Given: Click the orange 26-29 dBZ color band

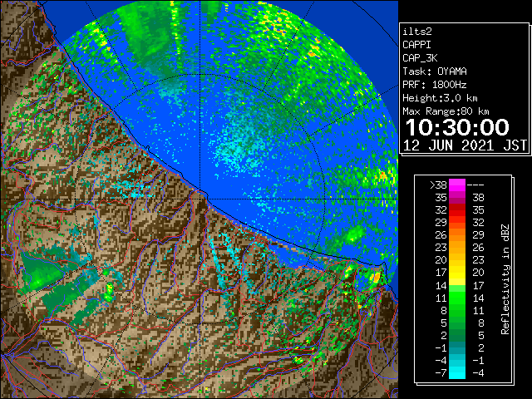Looking at the screenshot, I should (457, 235).
